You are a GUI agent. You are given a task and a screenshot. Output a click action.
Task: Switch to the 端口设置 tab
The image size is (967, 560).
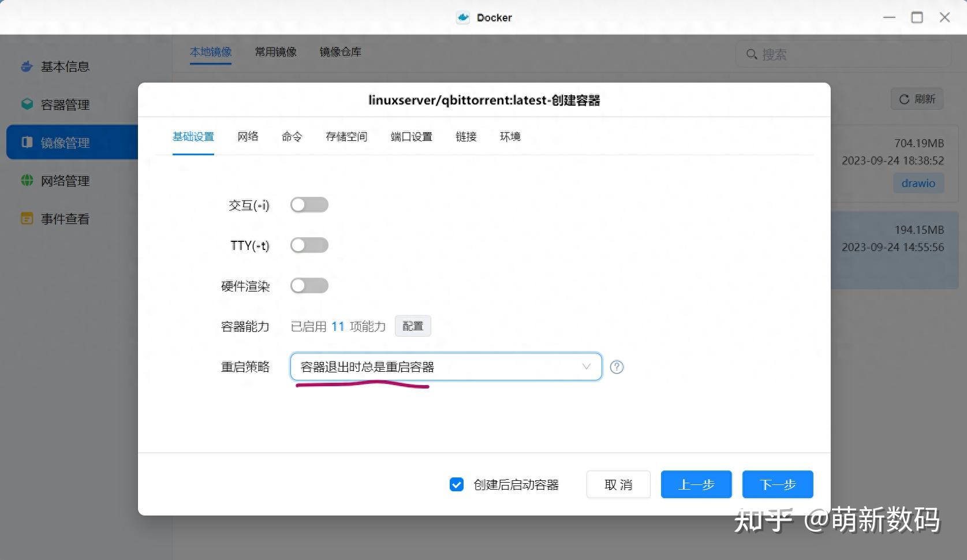(410, 137)
